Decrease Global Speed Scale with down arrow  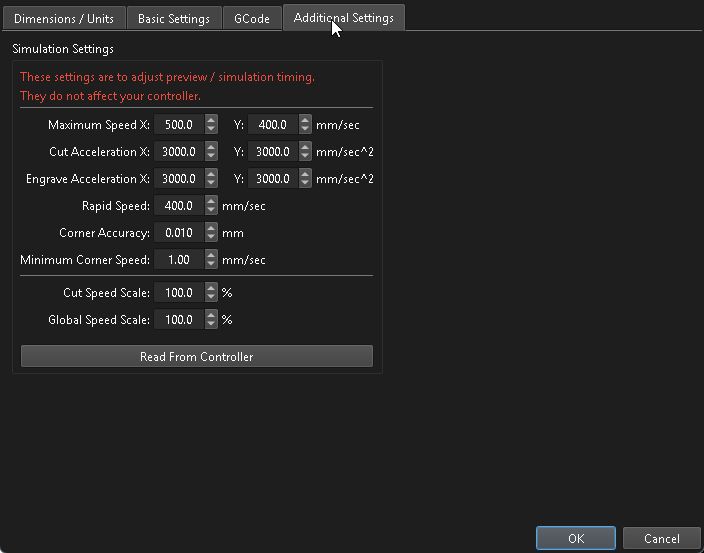[211, 325]
